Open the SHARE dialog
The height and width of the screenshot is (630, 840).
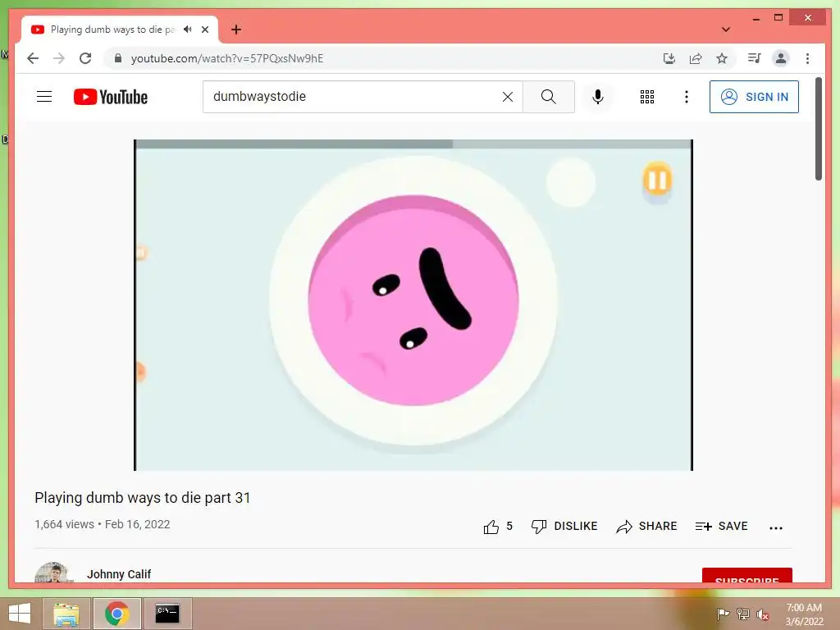[x=646, y=527]
